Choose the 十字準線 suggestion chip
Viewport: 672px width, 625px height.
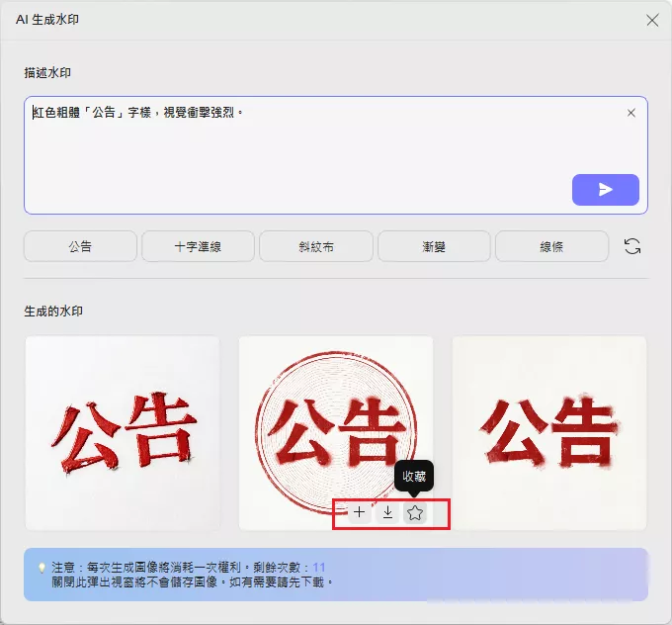tap(198, 246)
